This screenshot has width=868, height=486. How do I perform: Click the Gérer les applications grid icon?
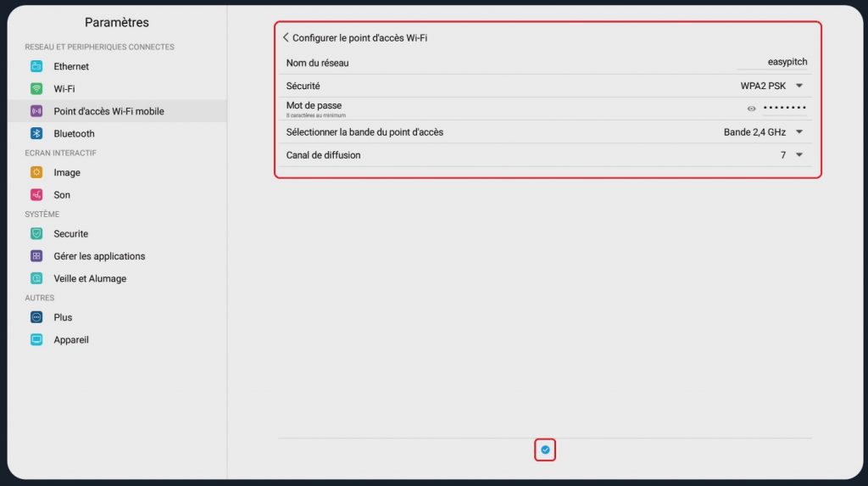(x=36, y=256)
